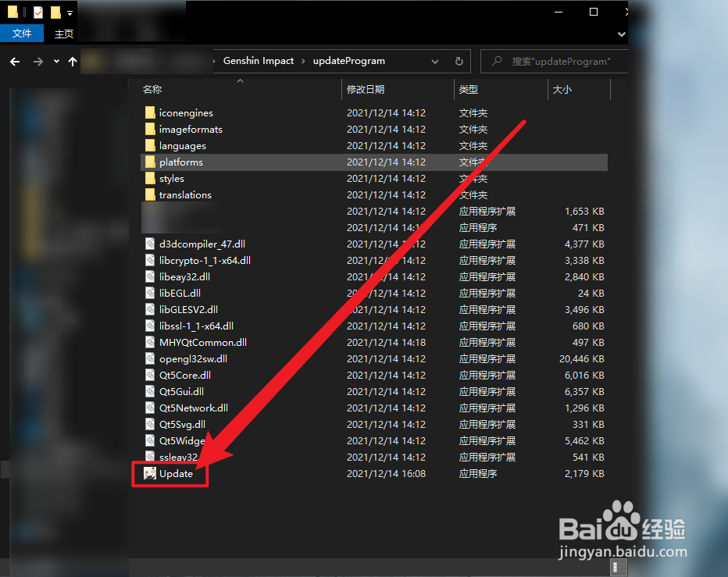Viewport: 728px width, 577px height.
Task: Click the libEGL.dll file icon
Action: [x=150, y=293]
